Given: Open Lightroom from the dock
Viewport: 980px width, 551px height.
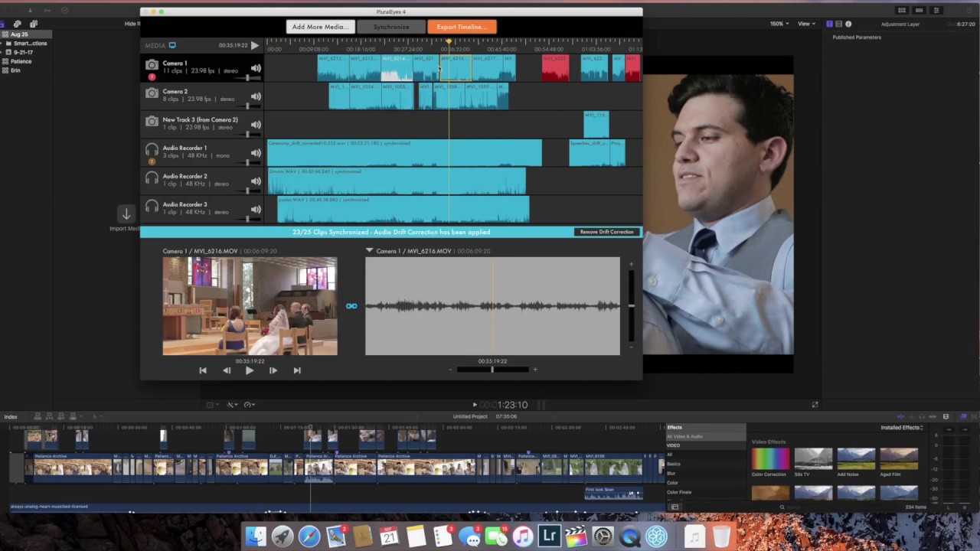Looking at the screenshot, I should [x=550, y=536].
